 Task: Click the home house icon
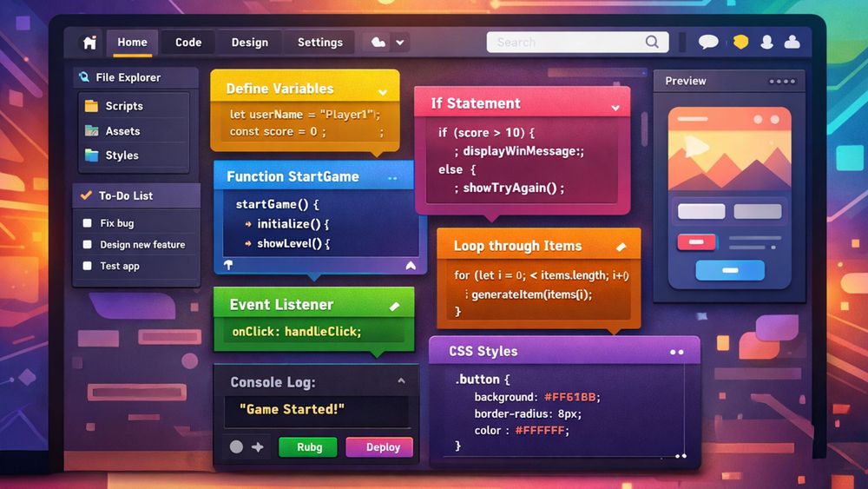coord(89,43)
